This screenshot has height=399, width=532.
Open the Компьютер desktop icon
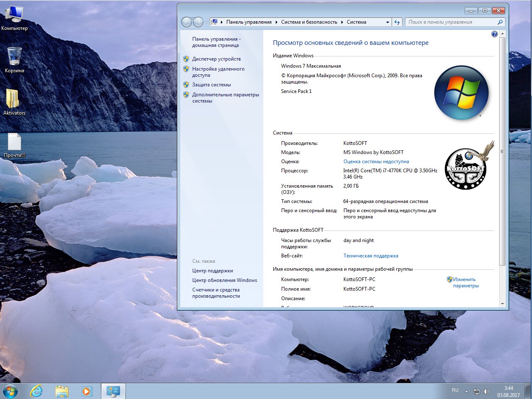click(15, 18)
